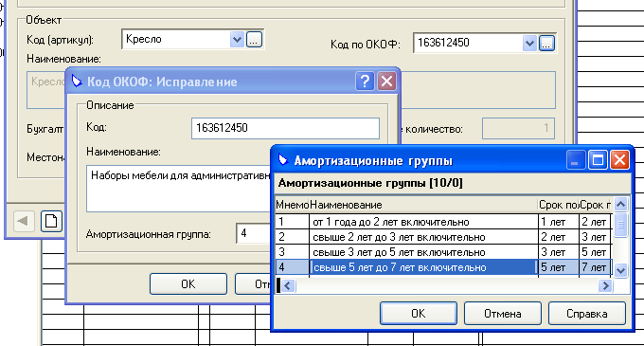Close the Амортизационные группы window
The width and height of the screenshot is (644, 346).
[x=619, y=160]
